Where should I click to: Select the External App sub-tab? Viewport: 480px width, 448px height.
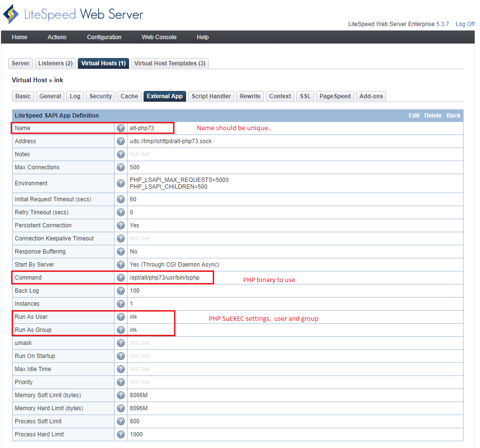(165, 96)
